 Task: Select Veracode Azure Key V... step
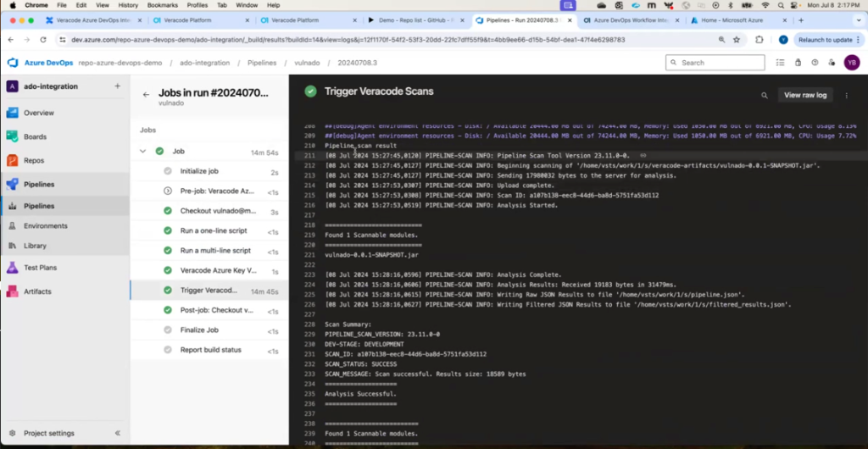click(x=209, y=271)
